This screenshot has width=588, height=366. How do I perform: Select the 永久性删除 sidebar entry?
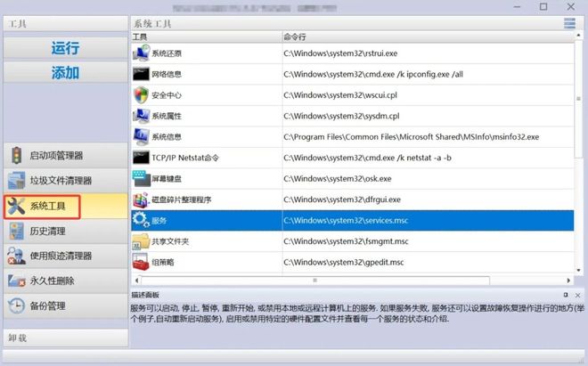coord(65,281)
